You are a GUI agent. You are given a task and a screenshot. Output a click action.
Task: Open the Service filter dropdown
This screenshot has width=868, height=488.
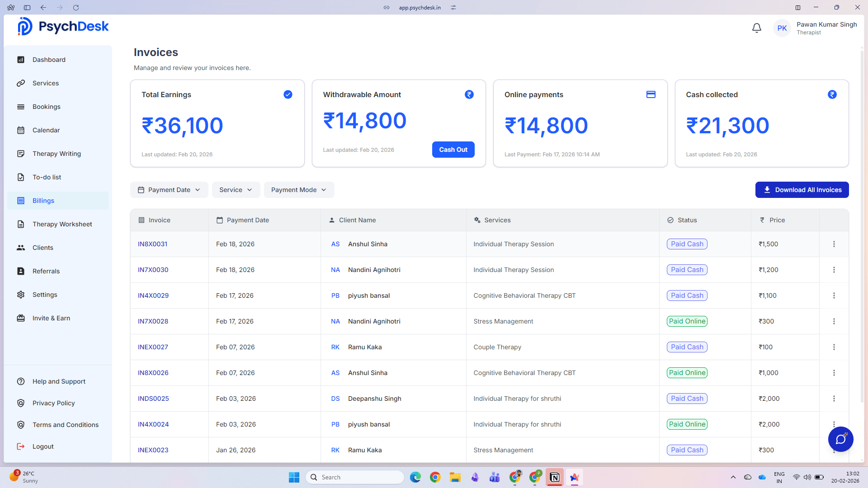pyautogui.click(x=236, y=190)
